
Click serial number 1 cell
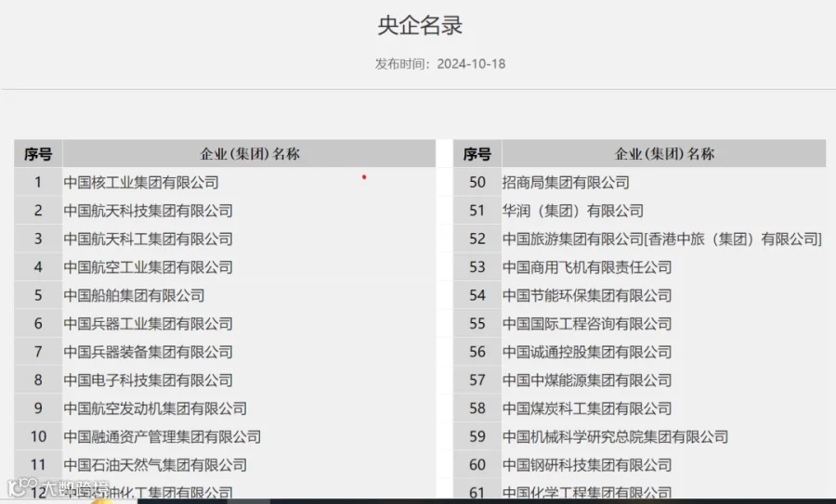(x=38, y=183)
